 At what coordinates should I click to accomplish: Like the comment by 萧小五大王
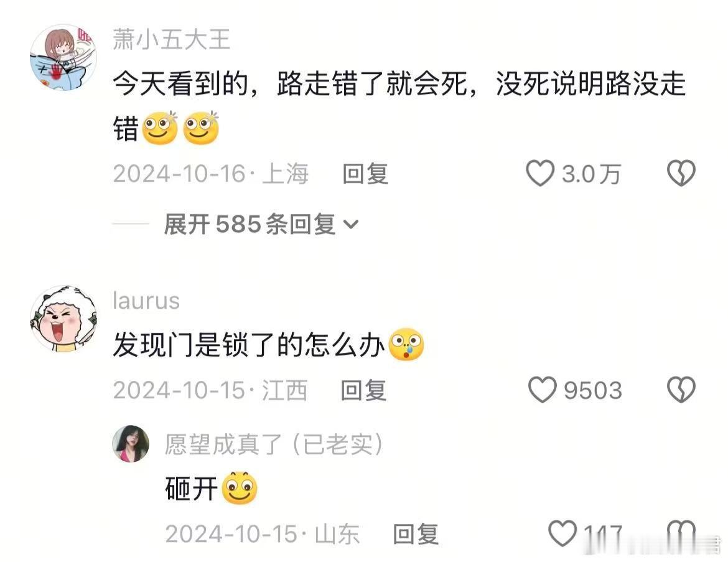(540, 173)
